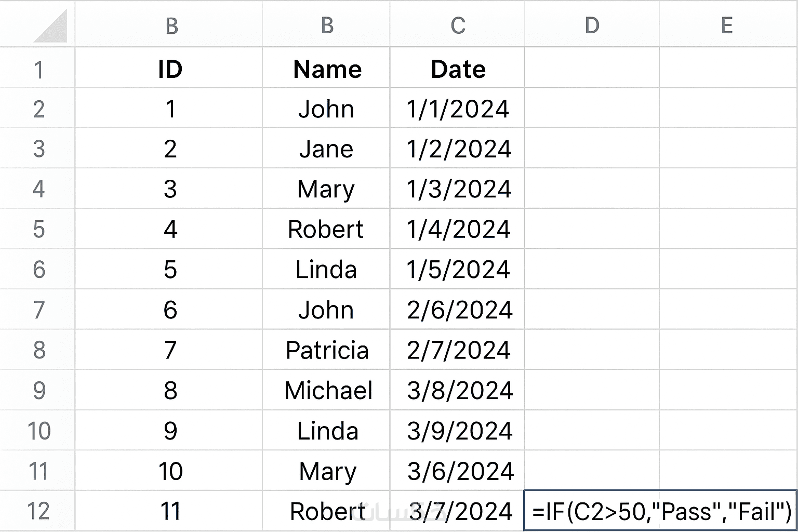The height and width of the screenshot is (532, 798).
Task: Click the row 1 header number
Action: 38,70
